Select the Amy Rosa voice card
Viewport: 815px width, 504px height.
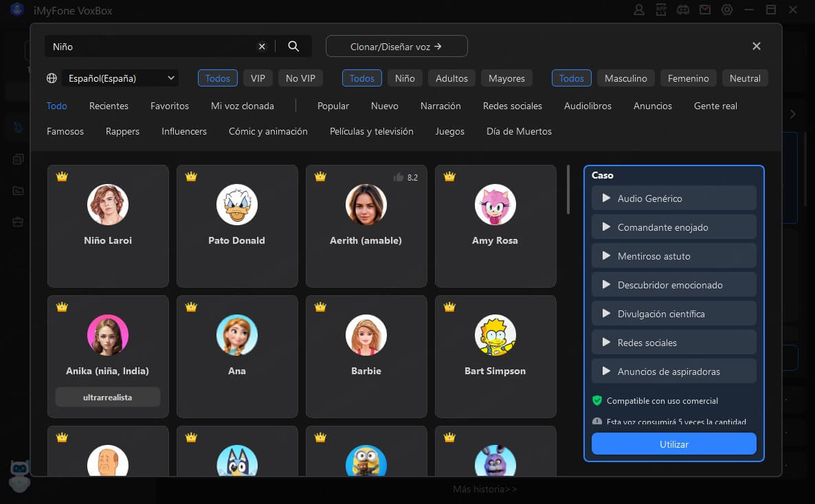[x=495, y=226]
